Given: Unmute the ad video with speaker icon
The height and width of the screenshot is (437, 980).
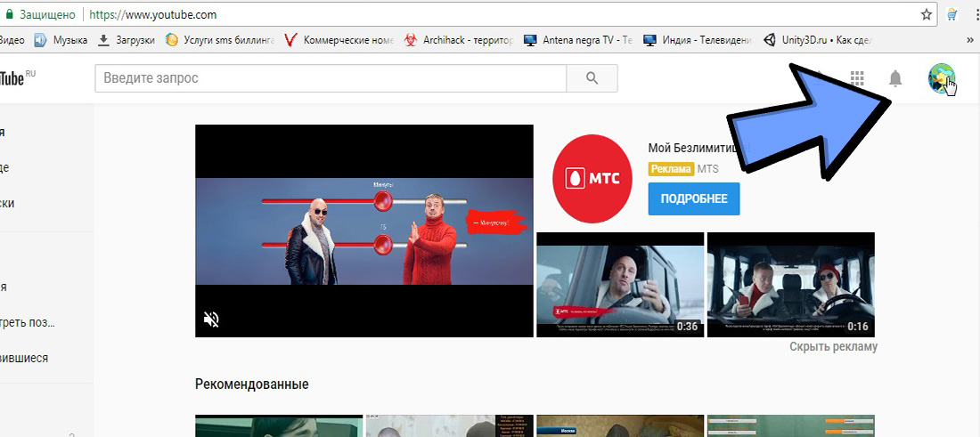Looking at the screenshot, I should (x=212, y=320).
